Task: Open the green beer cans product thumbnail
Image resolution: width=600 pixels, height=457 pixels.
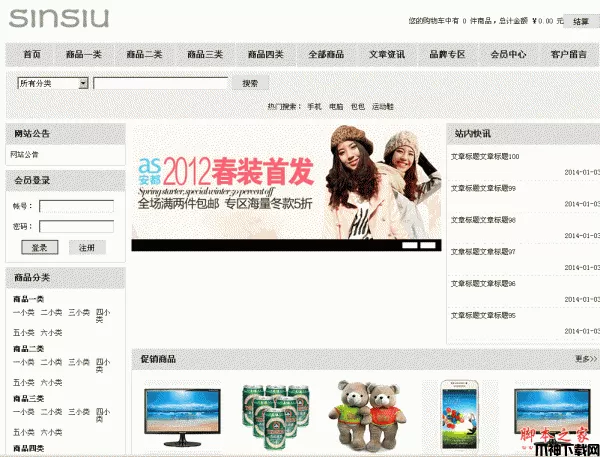Action: point(276,417)
